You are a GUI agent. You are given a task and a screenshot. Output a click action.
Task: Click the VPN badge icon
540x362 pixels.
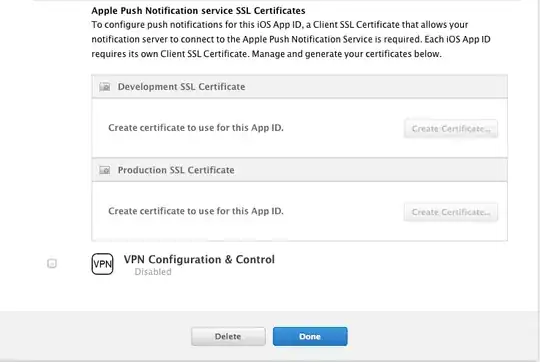pyautogui.click(x=102, y=264)
